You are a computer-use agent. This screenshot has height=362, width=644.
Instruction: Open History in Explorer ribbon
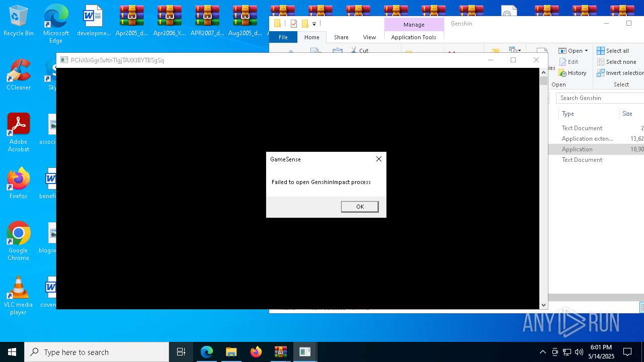[x=573, y=73]
